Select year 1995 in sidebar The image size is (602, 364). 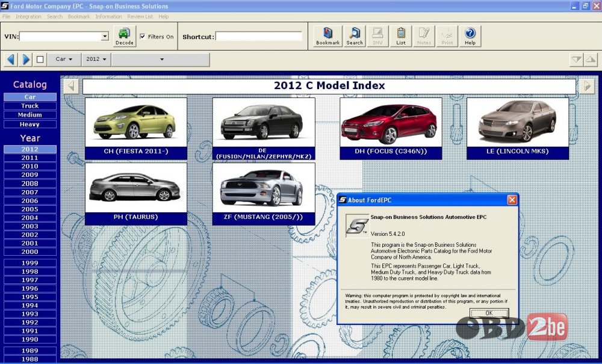click(30, 297)
